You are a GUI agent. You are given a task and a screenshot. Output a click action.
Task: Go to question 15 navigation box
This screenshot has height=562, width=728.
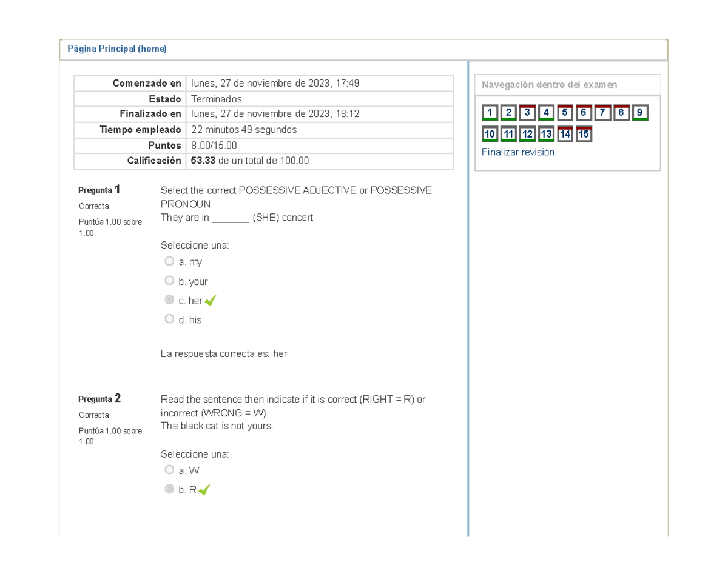(584, 134)
